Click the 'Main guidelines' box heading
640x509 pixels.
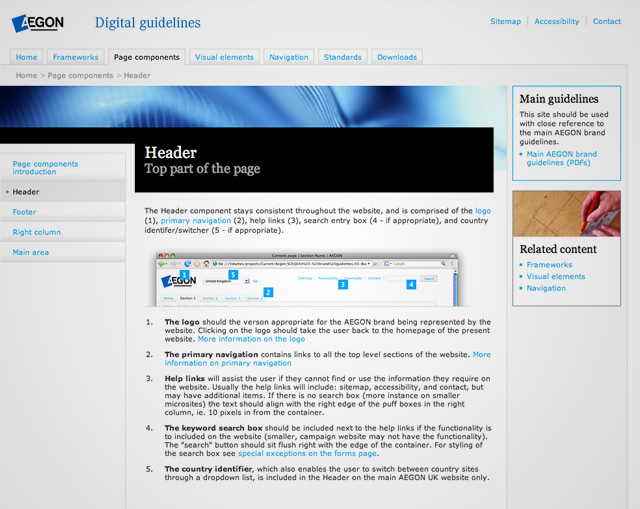click(559, 99)
